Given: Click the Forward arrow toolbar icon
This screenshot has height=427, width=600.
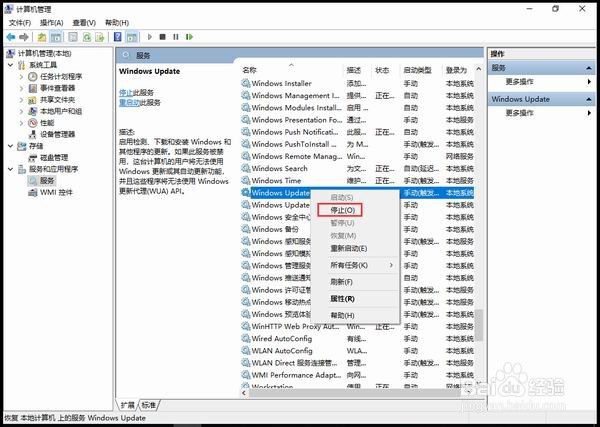Looking at the screenshot, I should click(24, 37).
